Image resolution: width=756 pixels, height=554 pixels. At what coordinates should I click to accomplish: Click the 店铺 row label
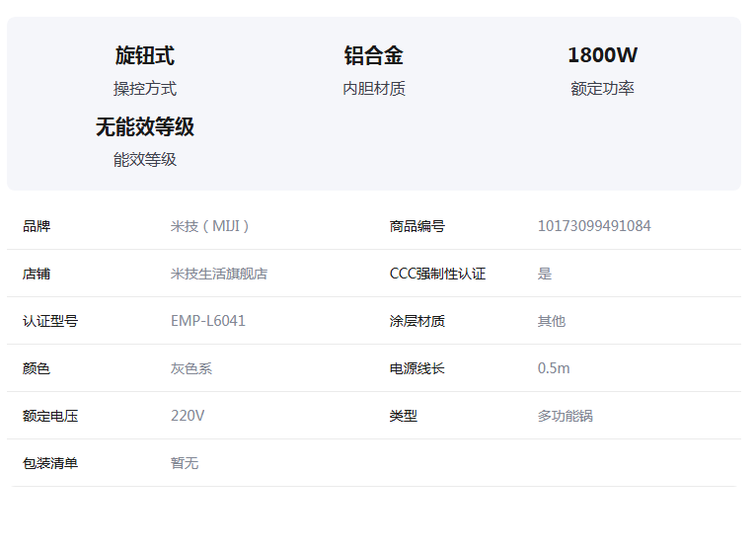pos(37,275)
